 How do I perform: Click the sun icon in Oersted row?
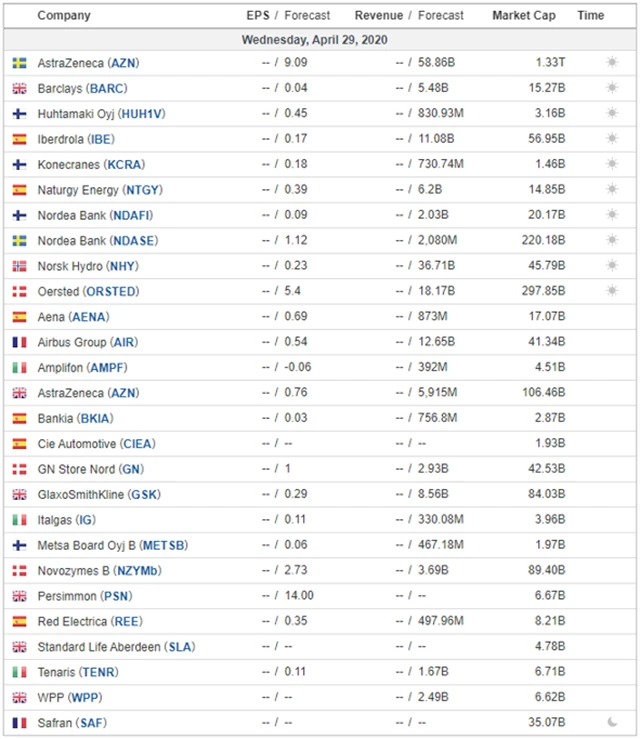(x=612, y=291)
